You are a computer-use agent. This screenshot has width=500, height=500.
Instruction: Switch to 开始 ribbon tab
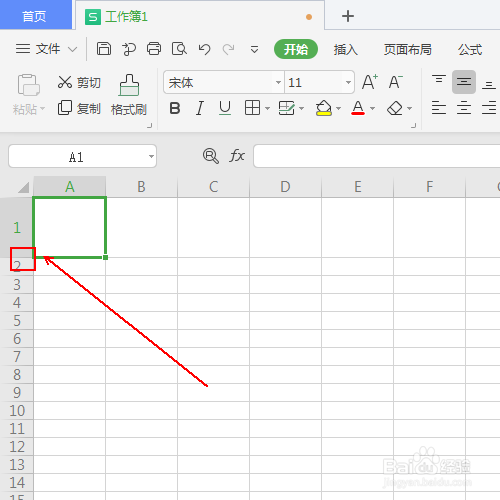pyautogui.click(x=296, y=49)
